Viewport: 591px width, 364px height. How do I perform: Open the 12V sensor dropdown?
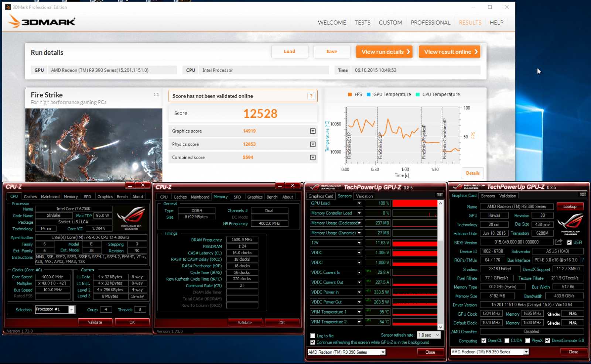pyautogui.click(x=359, y=243)
